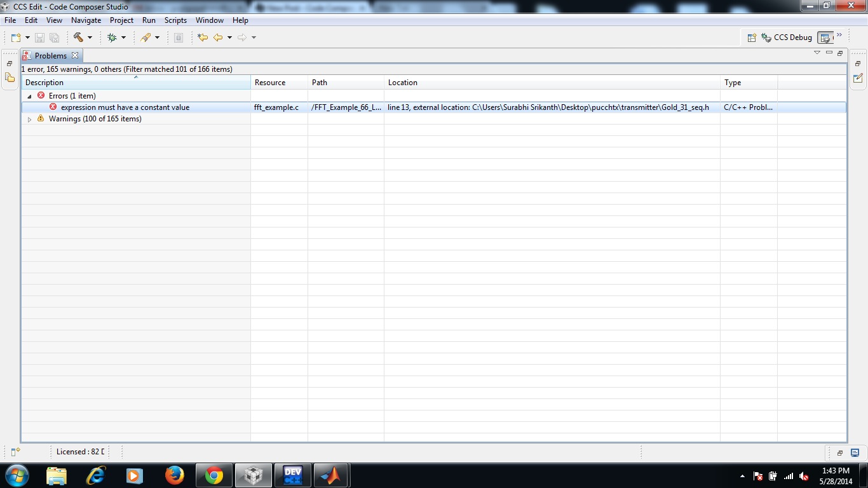This screenshot has width=868, height=488.
Task: Collapse the Errors (1 item) group
Action: pyautogui.click(x=29, y=96)
